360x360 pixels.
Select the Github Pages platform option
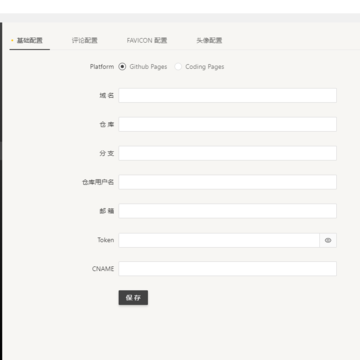143,67
